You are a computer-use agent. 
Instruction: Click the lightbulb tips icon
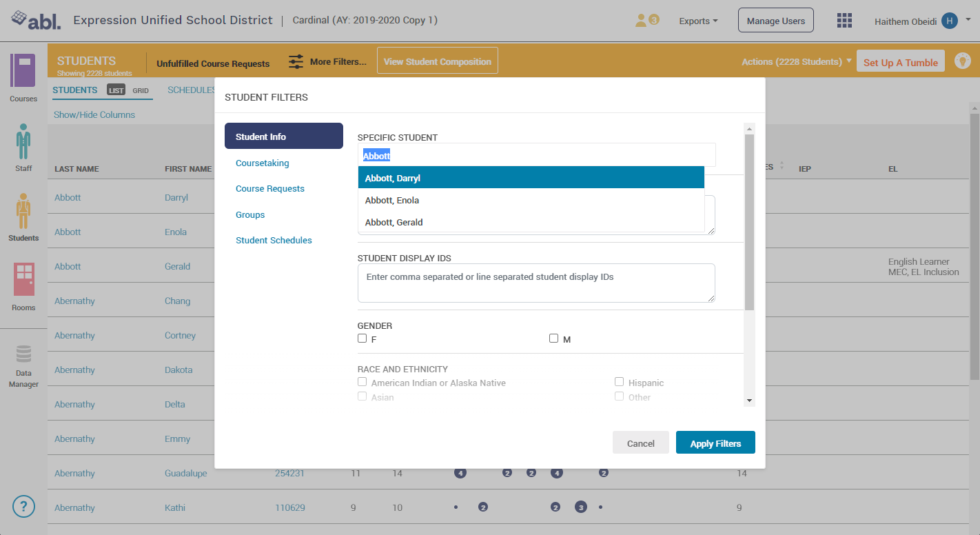coord(962,61)
